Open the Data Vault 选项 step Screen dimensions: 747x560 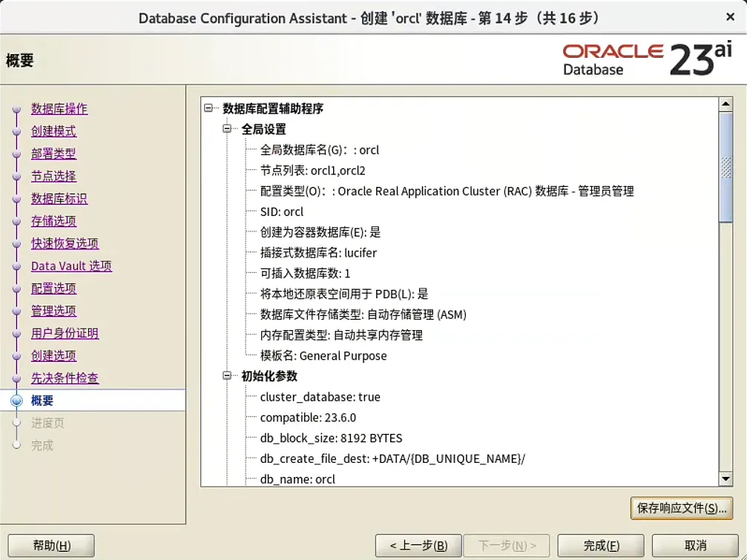pos(71,266)
